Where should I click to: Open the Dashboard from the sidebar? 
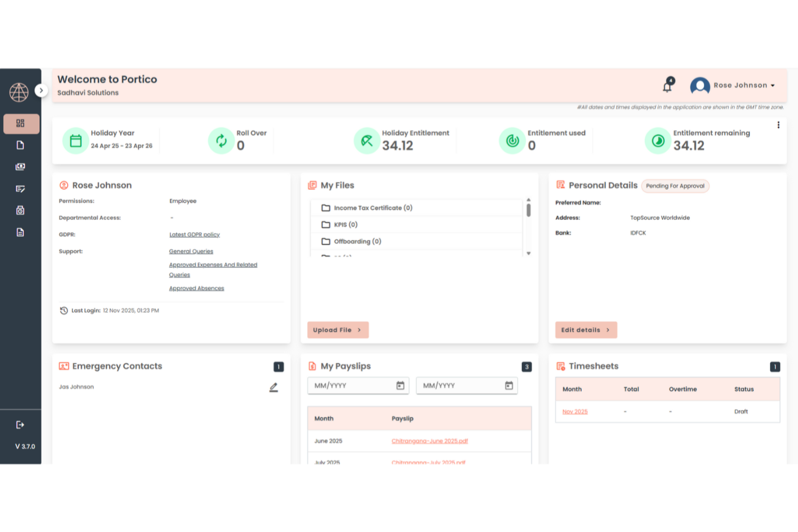tap(22, 123)
